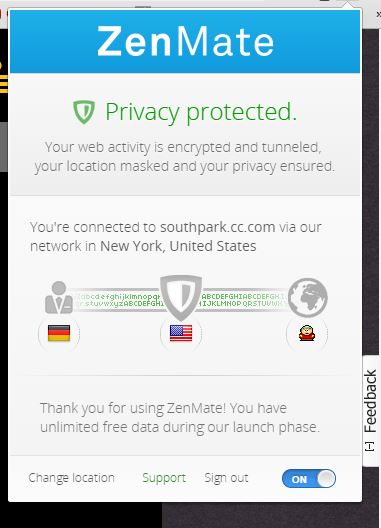Click the southpark.cc.com domain text
This screenshot has width=381, height=528.
tap(218, 227)
